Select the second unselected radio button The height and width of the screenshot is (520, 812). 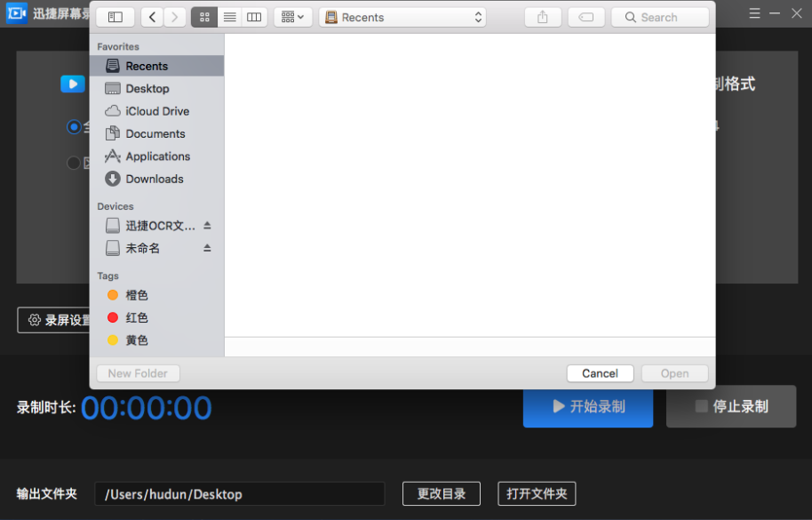tap(74, 163)
